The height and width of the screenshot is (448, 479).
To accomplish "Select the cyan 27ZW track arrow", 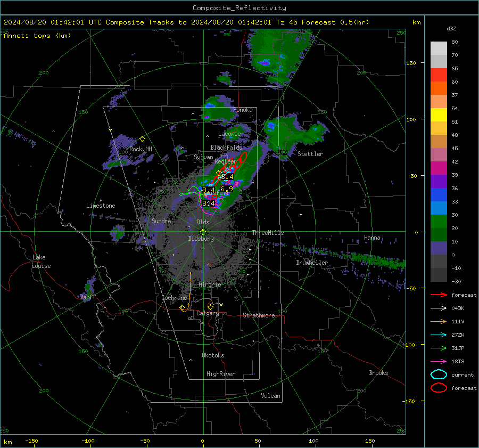I will [x=439, y=335].
